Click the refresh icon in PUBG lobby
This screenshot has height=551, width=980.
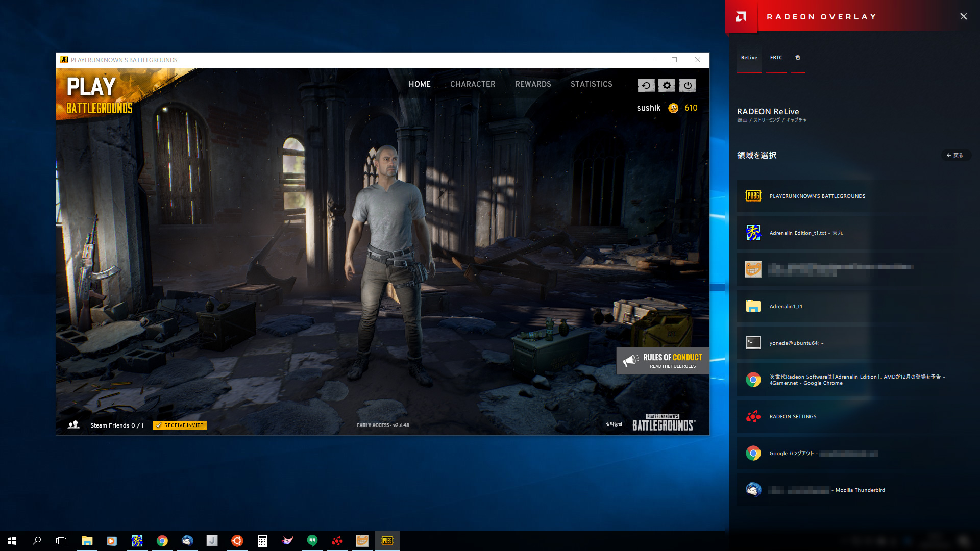point(646,86)
